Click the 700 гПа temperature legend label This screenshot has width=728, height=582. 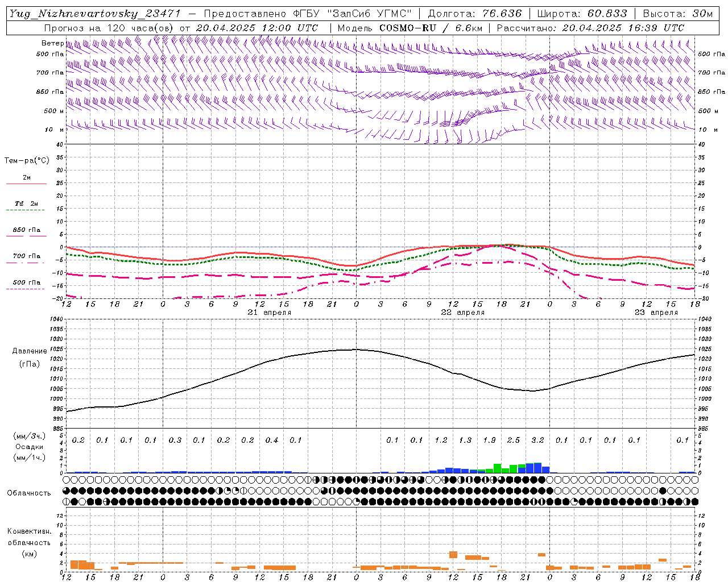(26, 256)
